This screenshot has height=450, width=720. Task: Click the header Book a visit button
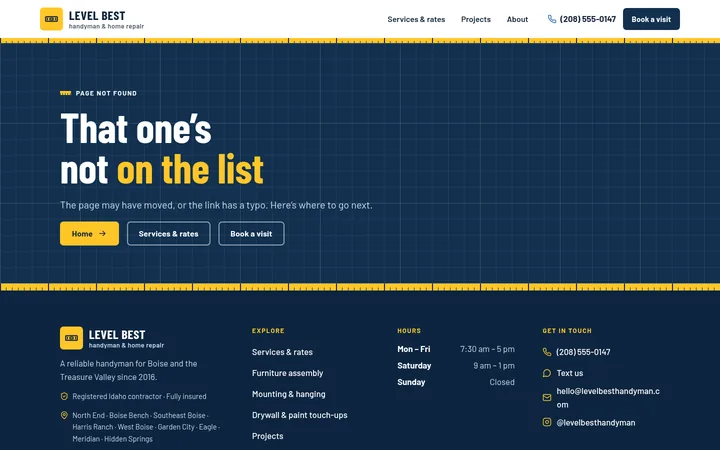(651, 19)
